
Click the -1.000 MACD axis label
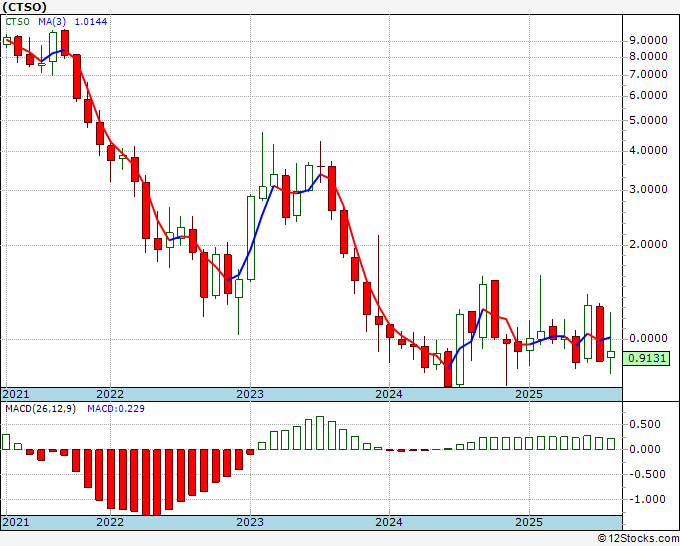tap(646, 499)
